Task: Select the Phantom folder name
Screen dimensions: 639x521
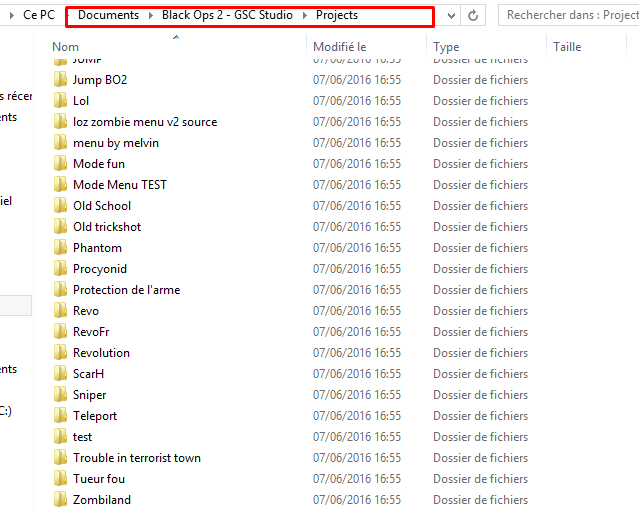Action: 97,248
